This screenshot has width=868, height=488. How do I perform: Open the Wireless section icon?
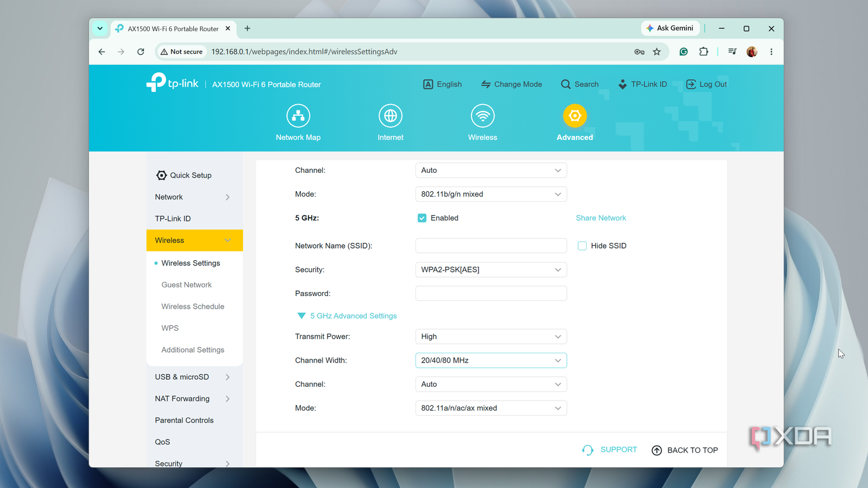(483, 116)
